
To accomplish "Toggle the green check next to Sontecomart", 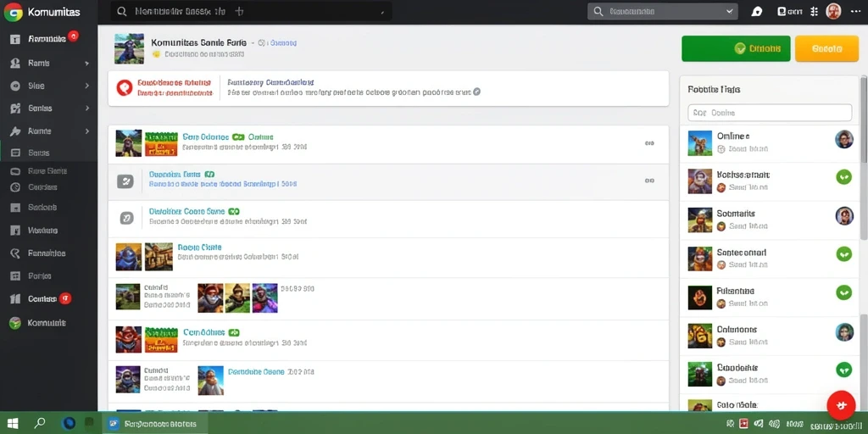I will click(x=843, y=254).
